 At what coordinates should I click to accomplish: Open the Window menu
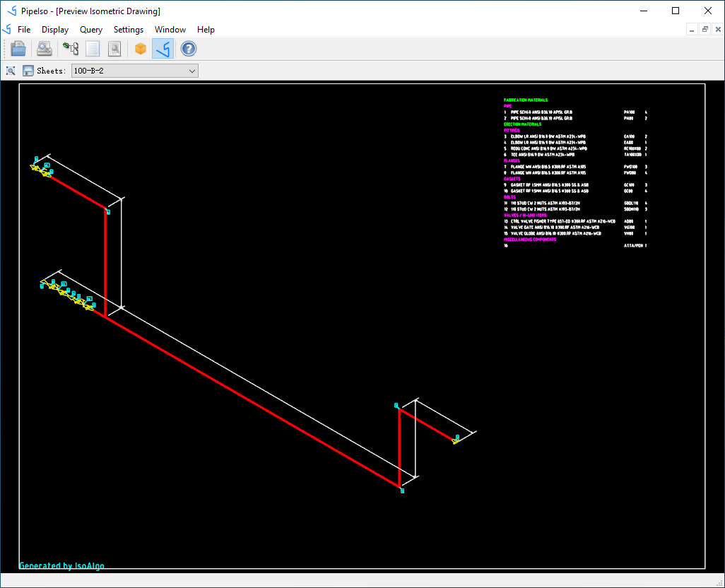click(x=170, y=30)
